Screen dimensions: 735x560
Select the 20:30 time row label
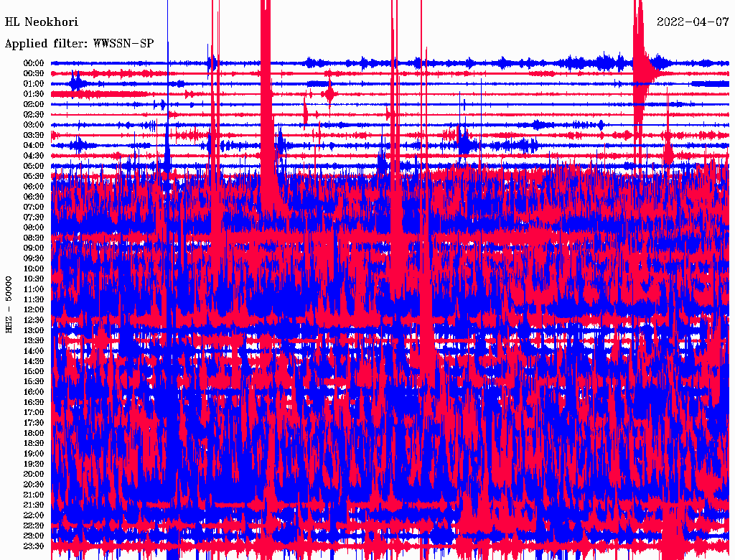(34, 485)
